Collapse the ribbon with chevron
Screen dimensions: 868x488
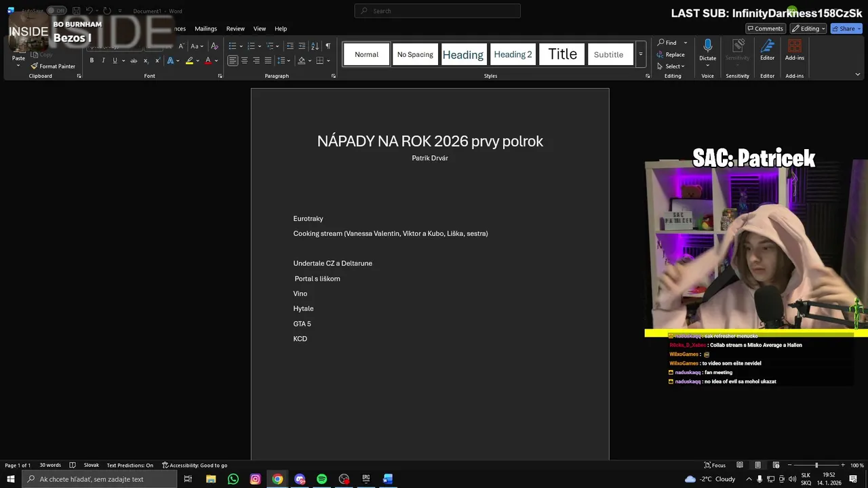pyautogui.click(x=858, y=75)
